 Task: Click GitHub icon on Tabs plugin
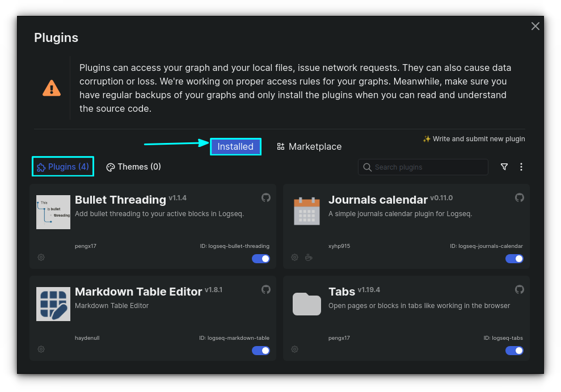pyautogui.click(x=519, y=289)
